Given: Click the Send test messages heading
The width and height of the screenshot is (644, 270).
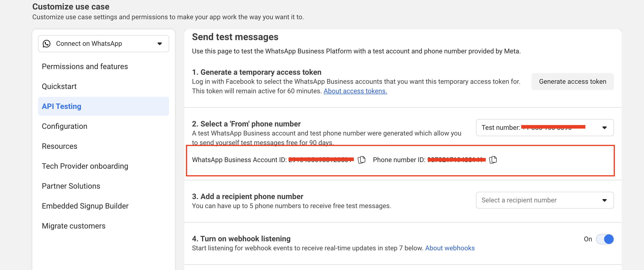Looking at the screenshot, I should [235, 37].
